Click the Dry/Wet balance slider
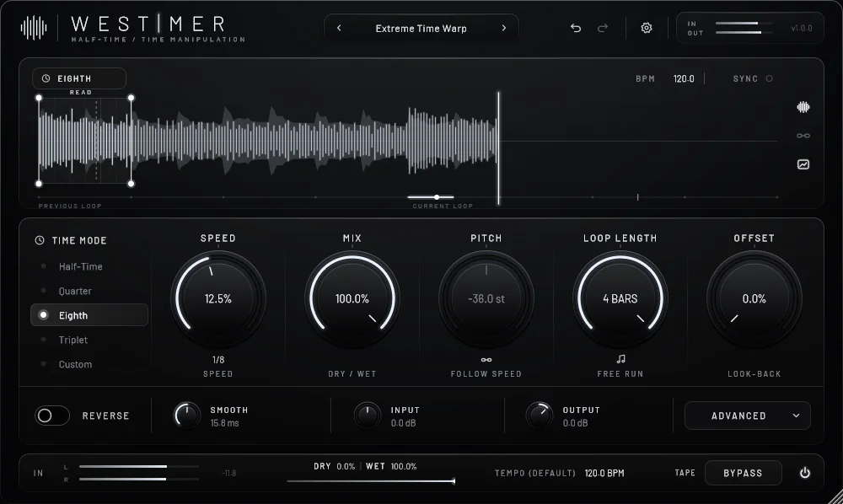Screen dimensions: 843x504 click(371, 481)
